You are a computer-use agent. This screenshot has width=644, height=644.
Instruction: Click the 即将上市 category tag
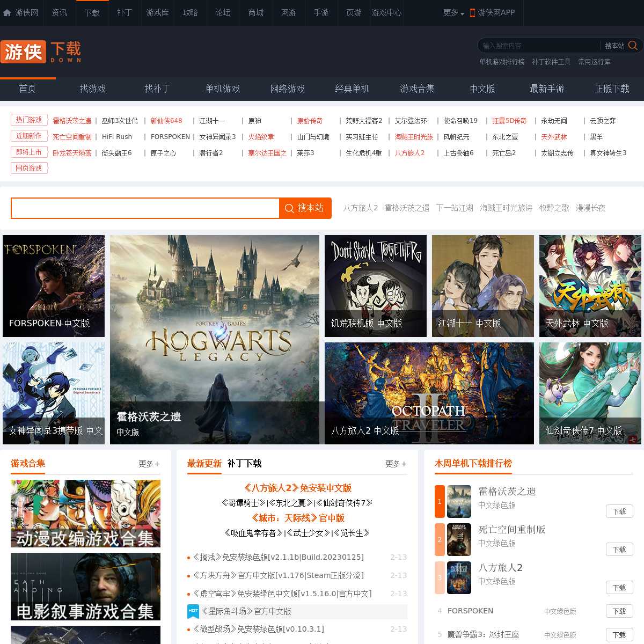coord(29,152)
